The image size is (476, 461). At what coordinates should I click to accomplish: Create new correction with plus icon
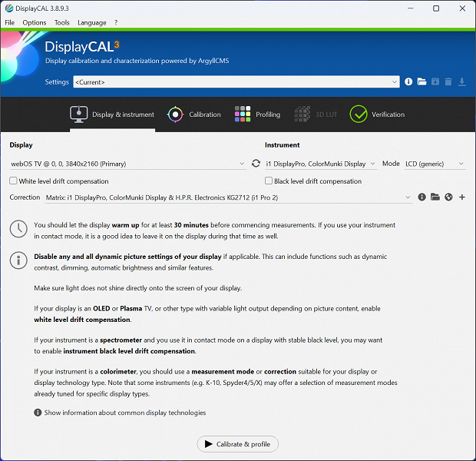click(461, 197)
